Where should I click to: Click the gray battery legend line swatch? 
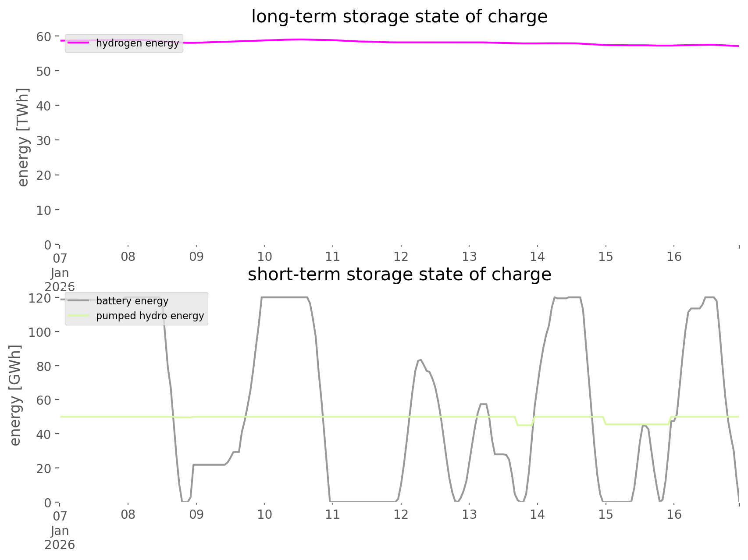[78, 301]
